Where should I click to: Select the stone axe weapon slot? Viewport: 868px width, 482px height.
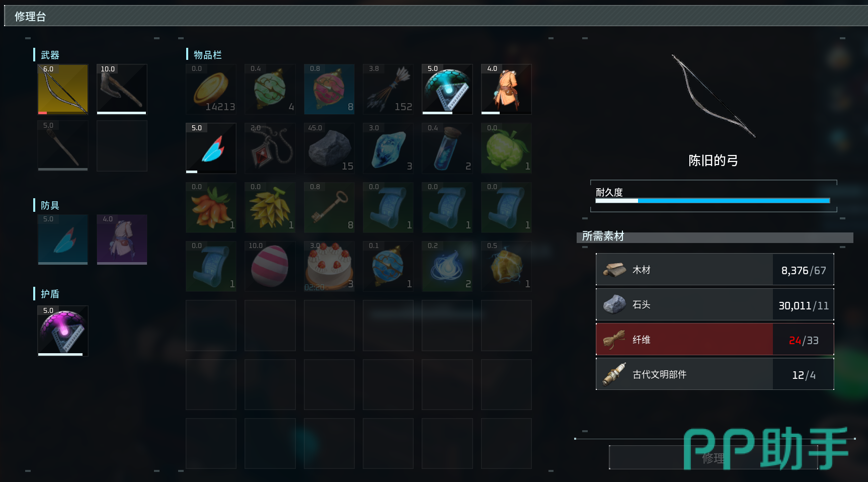coord(122,89)
